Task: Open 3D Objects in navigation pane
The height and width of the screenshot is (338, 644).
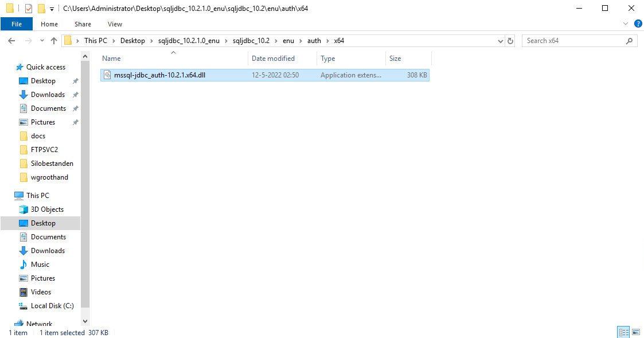Action: (47, 209)
